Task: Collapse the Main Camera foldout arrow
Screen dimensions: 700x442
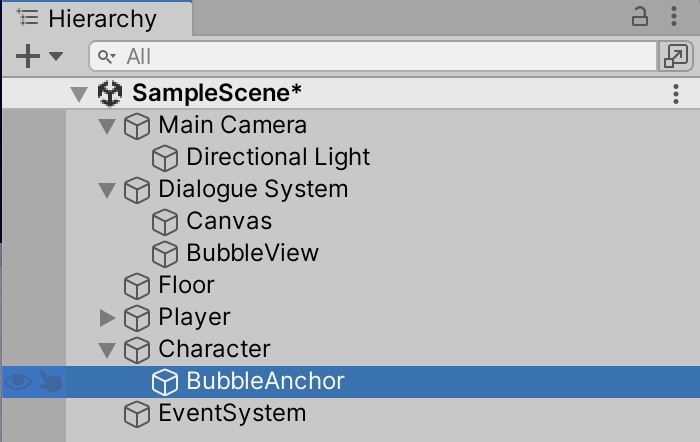Action: click(x=108, y=126)
